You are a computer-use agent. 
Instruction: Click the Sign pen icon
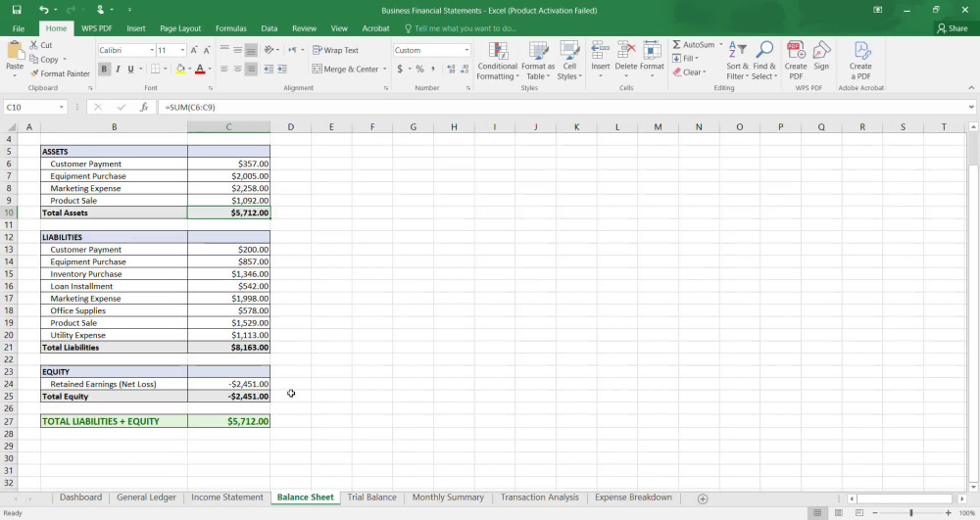[821, 51]
